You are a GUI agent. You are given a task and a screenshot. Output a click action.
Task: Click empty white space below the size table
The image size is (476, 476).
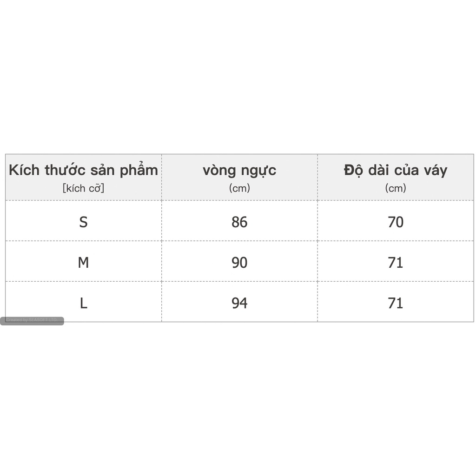pos(238,400)
